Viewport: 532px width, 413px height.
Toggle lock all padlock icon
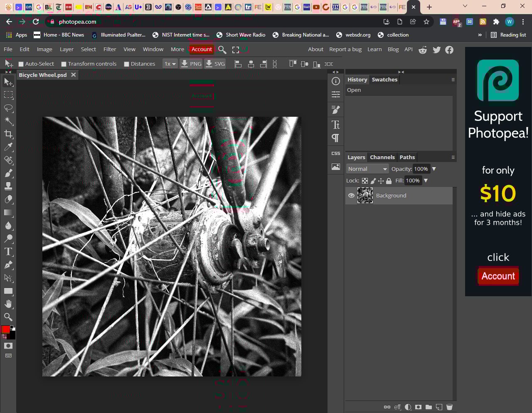point(389,181)
